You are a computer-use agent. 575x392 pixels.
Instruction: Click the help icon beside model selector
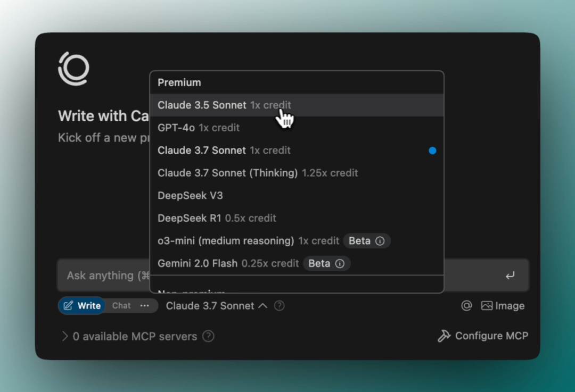click(x=279, y=306)
